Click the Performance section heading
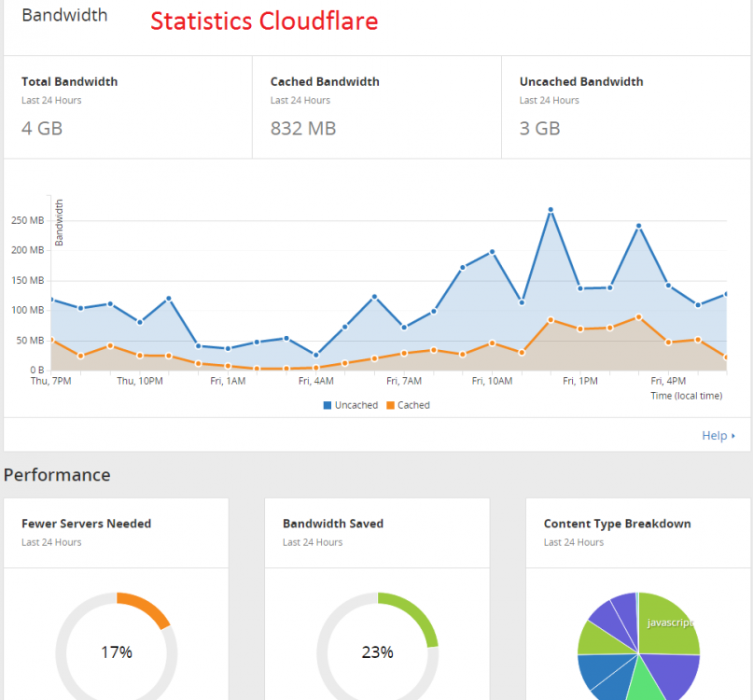The image size is (753, 700). tap(57, 475)
